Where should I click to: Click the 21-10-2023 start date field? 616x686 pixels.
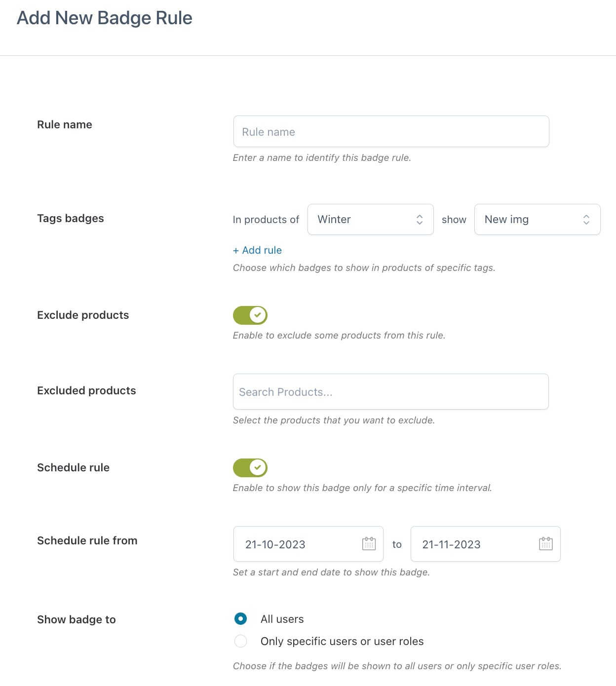(308, 544)
